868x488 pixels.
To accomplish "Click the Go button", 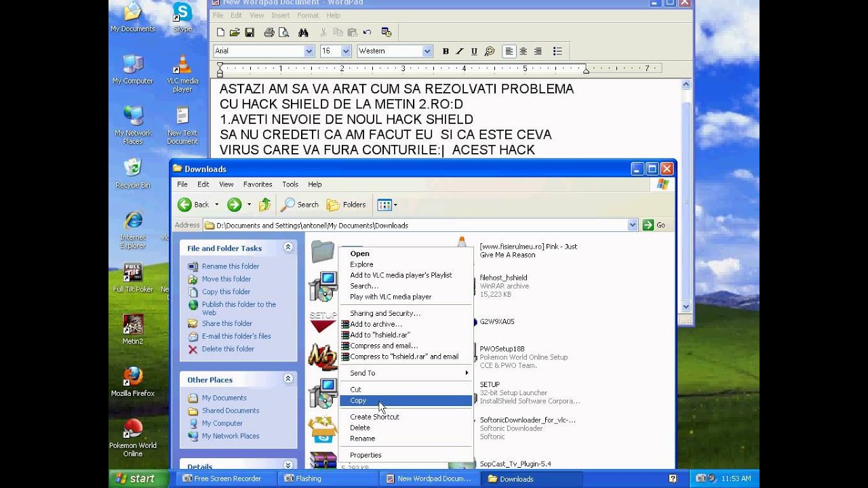I will [654, 225].
